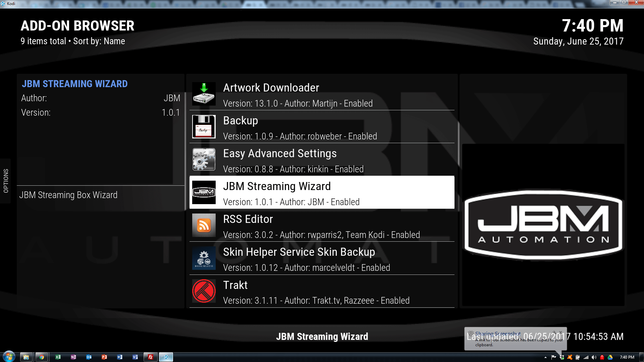Click the Kodi taskbar button
Image resolution: width=644 pixels, height=362 pixels.
click(x=166, y=357)
